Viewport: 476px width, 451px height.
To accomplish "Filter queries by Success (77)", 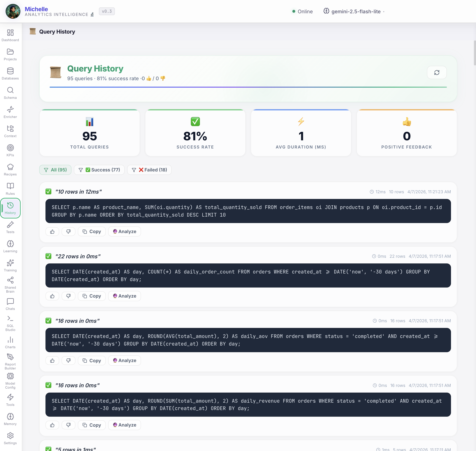I will tap(99, 170).
